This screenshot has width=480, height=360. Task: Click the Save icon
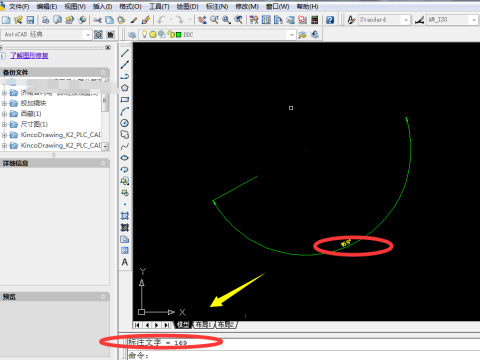30,20
